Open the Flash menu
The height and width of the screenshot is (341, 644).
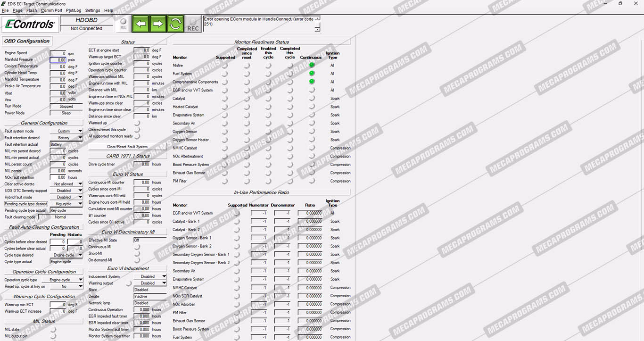pyautogui.click(x=31, y=10)
